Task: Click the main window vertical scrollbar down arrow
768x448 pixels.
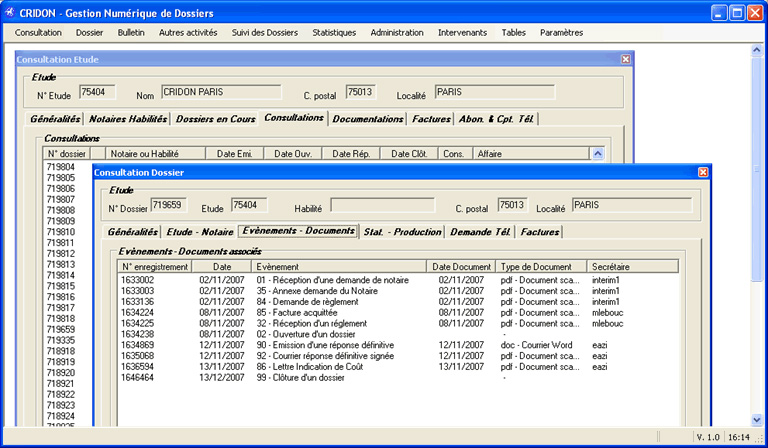Action: click(758, 421)
